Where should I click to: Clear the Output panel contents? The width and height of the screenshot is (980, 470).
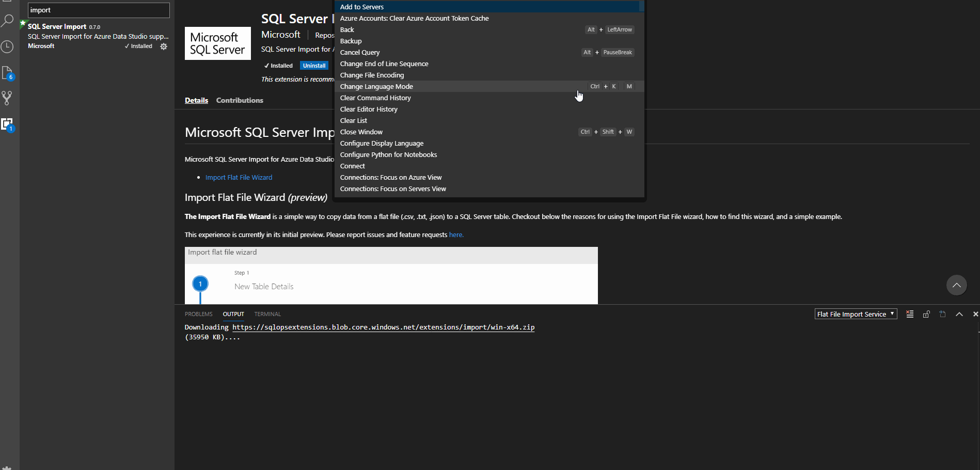[910, 314]
